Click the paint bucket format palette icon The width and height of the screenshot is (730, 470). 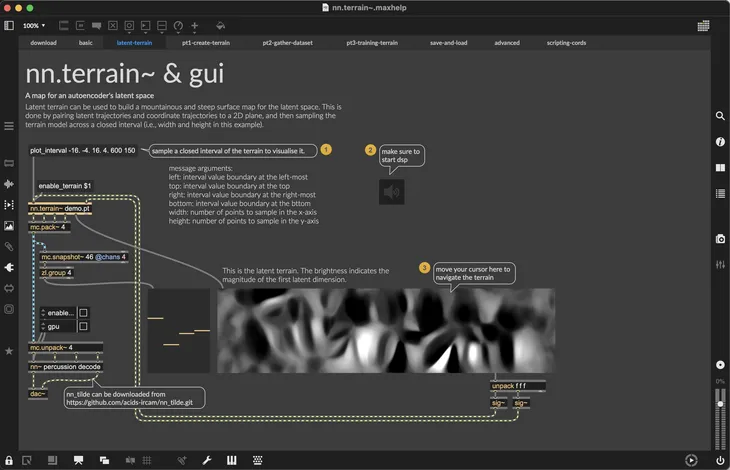point(221,26)
